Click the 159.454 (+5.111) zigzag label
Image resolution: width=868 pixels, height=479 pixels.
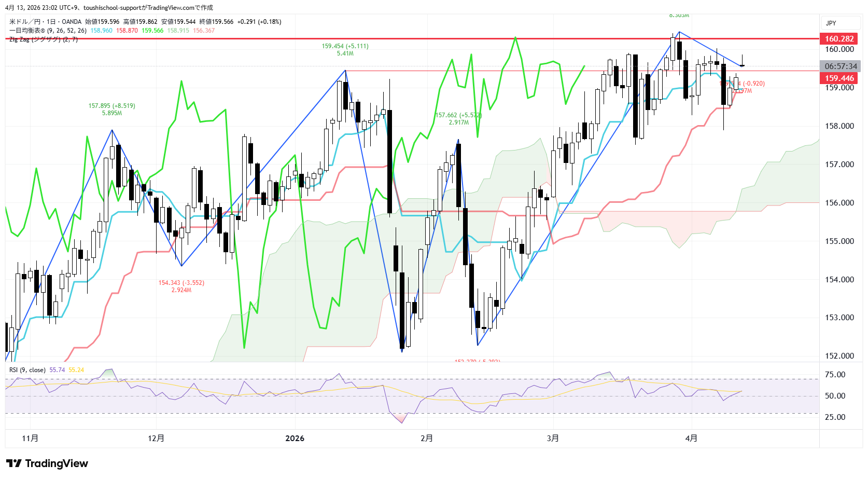[x=345, y=46]
